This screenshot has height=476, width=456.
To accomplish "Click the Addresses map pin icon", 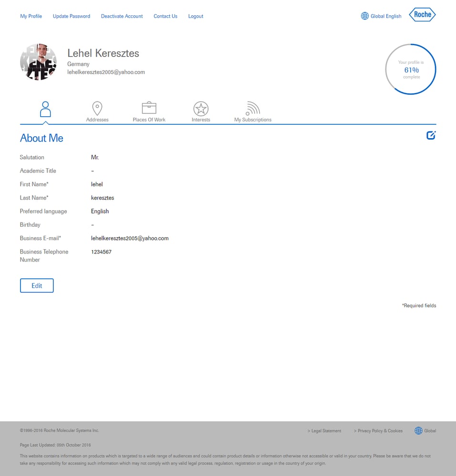I will click(97, 108).
